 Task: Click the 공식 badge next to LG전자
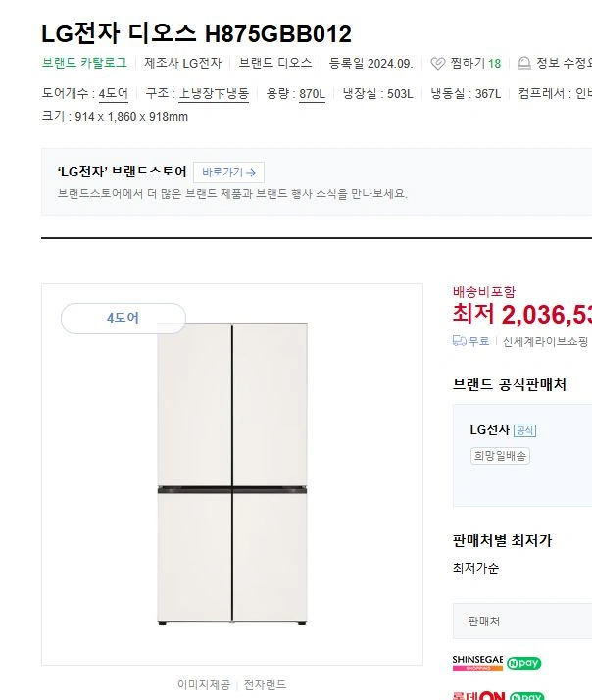tap(525, 430)
